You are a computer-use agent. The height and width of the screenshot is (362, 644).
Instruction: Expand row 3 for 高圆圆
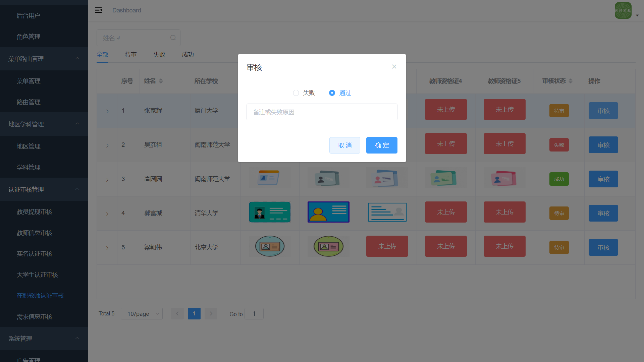click(x=107, y=180)
